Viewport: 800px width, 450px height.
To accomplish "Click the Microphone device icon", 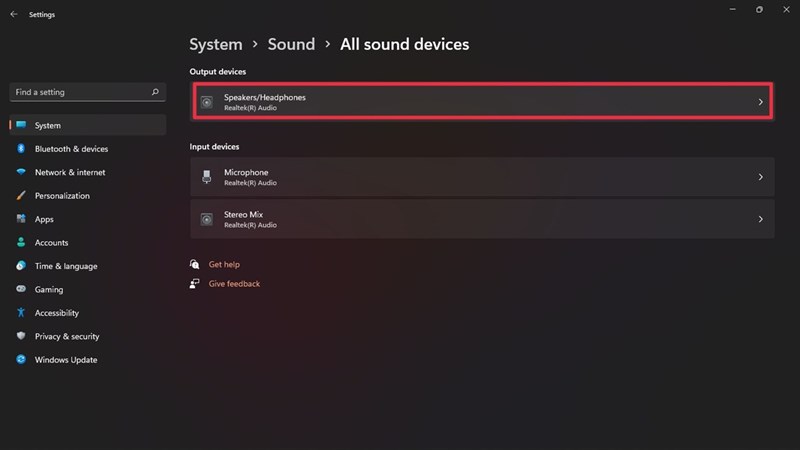I will (207, 177).
